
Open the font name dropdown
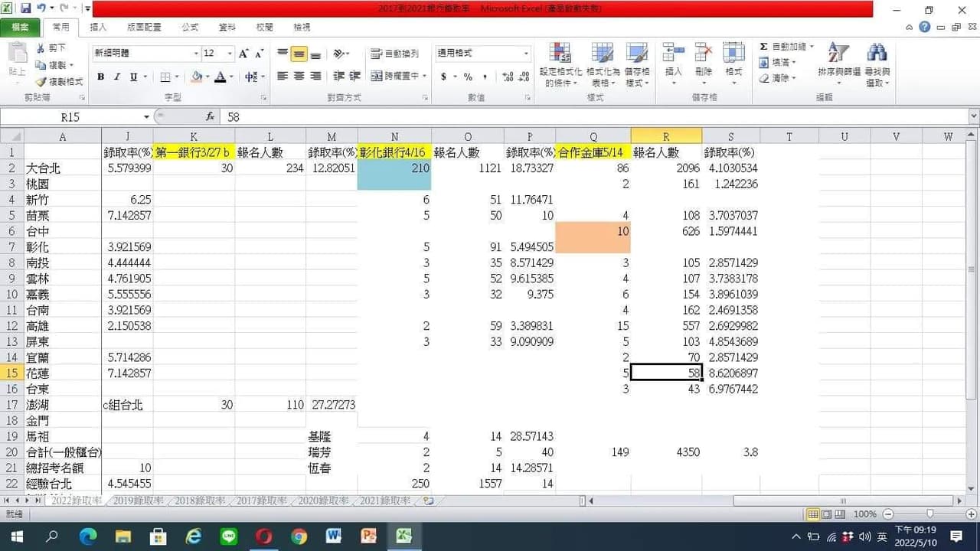[196, 54]
